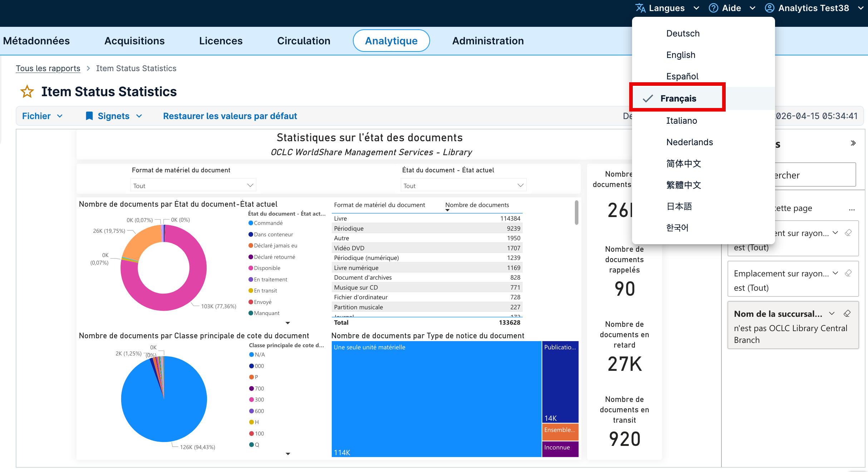Expand the second Emplacement sur rayon filter card

(835, 273)
